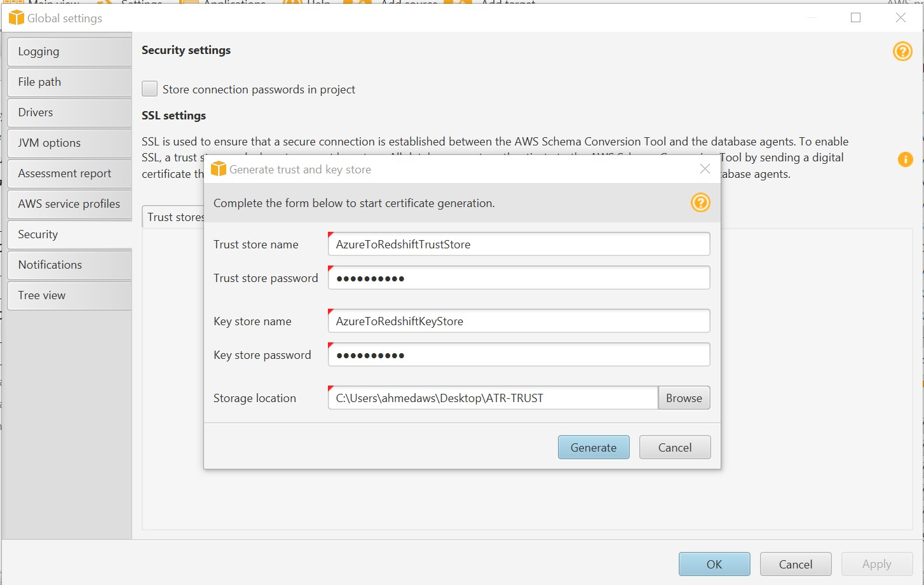Screen dimensions: 924x585
Task: Click the Storage location path field
Action: [493, 398]
